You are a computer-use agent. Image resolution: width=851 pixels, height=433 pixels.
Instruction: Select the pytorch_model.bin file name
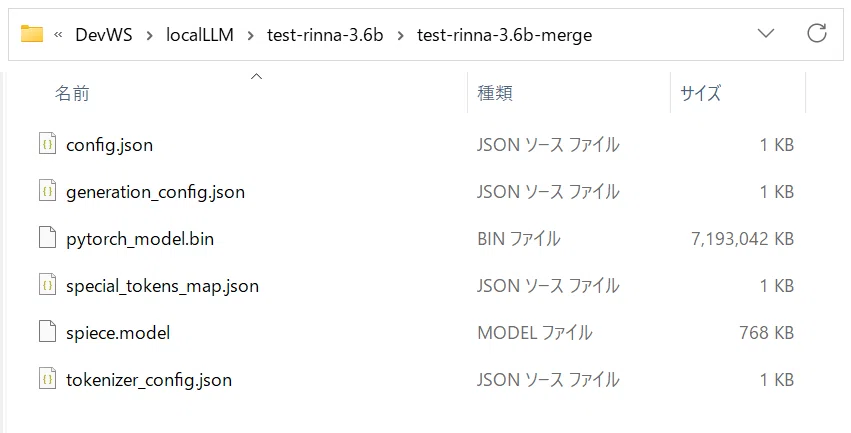[x=140, y=239]
